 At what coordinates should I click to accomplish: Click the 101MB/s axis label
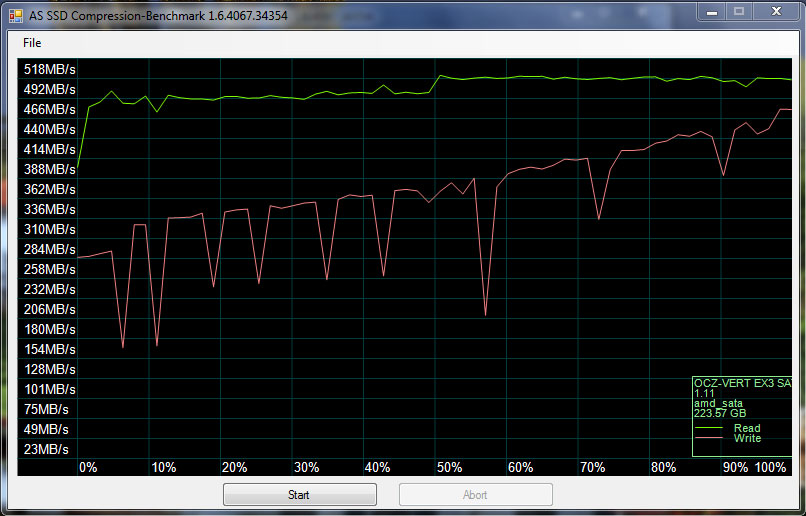[50, 390]
